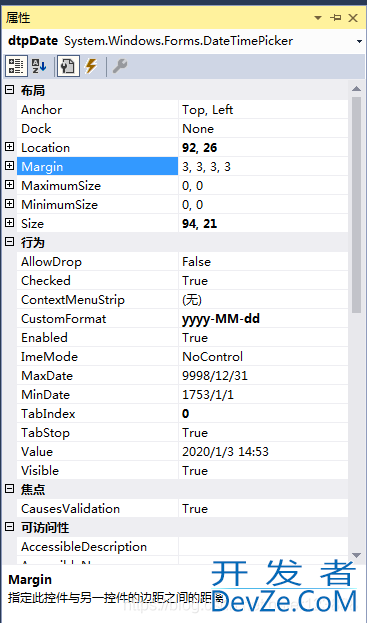Select the MaxDate property name
This screenshot has width=367, height=623.
[47, 376]
